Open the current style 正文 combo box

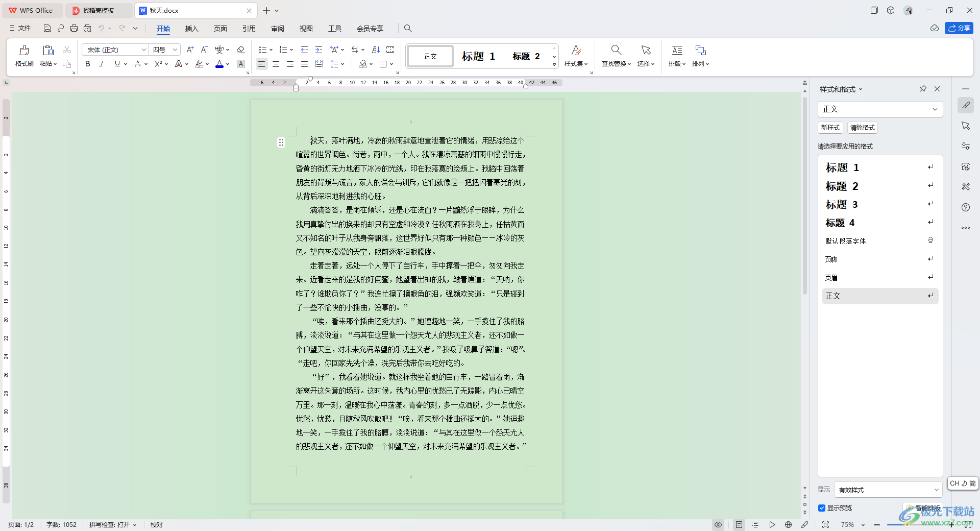tap(880, 109)
